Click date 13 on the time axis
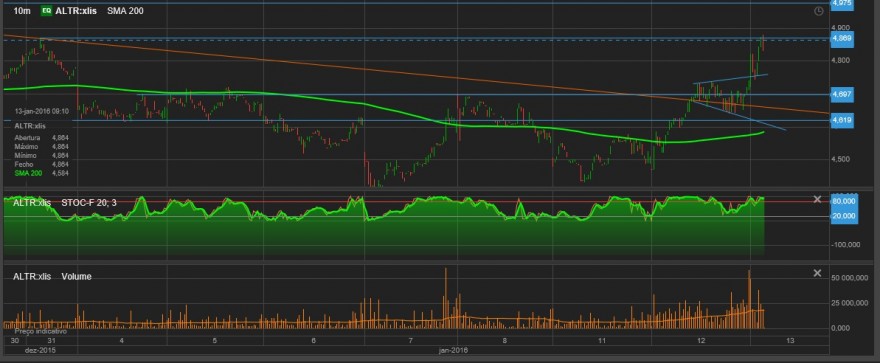This screenshot has height=363, width=880. pos(791,341)
